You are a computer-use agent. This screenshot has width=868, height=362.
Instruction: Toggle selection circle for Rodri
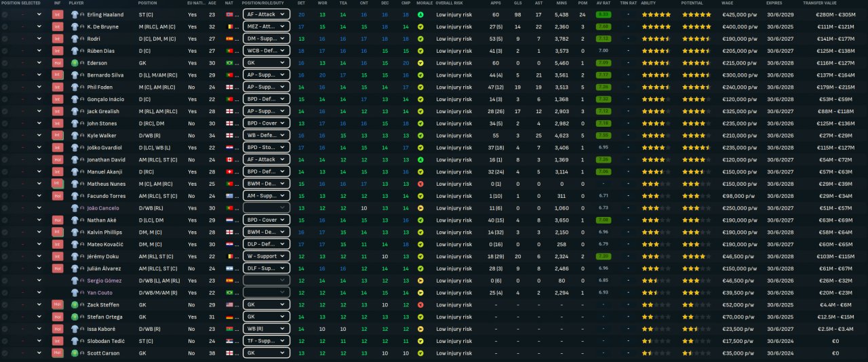[x=5, y=39]
